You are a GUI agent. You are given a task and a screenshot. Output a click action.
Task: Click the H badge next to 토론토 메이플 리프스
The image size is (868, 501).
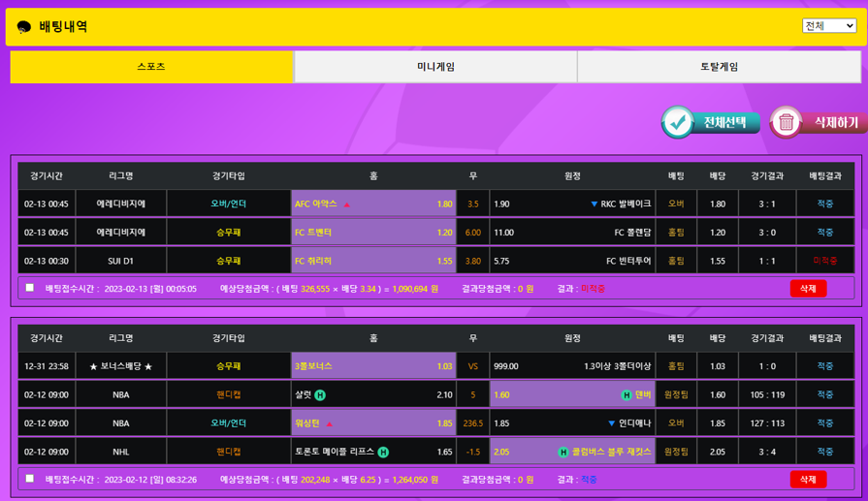383,452
